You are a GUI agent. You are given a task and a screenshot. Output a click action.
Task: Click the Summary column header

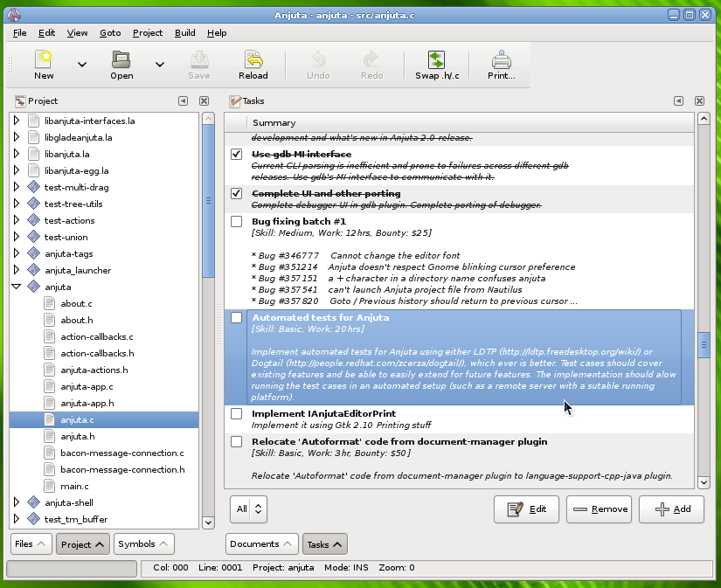point(470,122)
